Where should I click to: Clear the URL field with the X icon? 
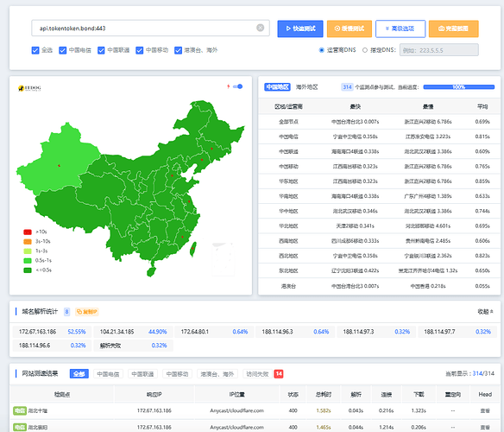(x=261, y=28)
